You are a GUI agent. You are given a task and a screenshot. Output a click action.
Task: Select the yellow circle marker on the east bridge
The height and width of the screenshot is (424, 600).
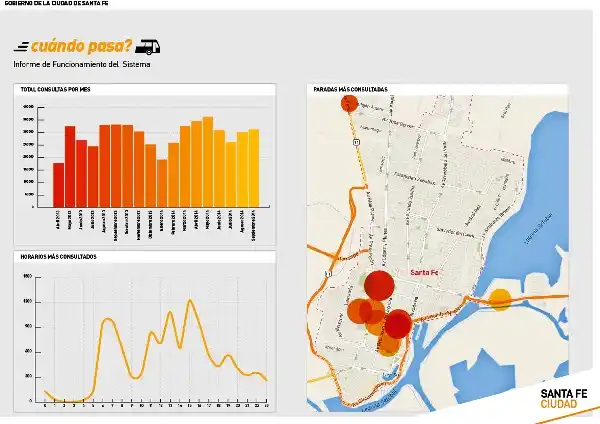(x=500, y=300)
